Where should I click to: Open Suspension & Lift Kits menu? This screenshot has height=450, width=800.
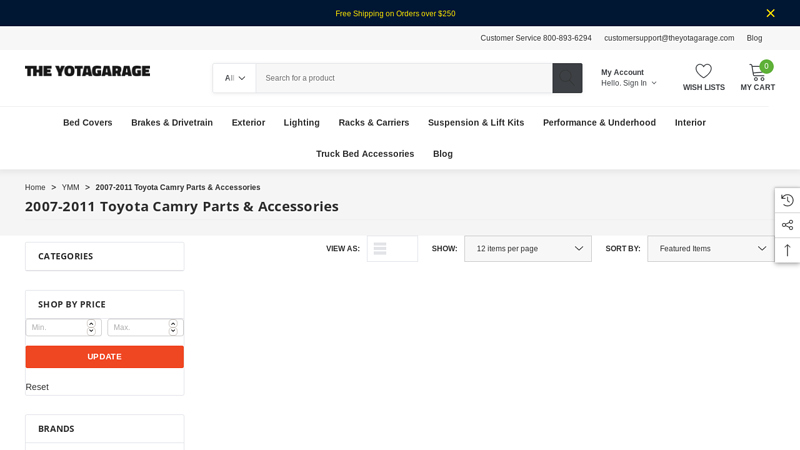click(476, 122)
